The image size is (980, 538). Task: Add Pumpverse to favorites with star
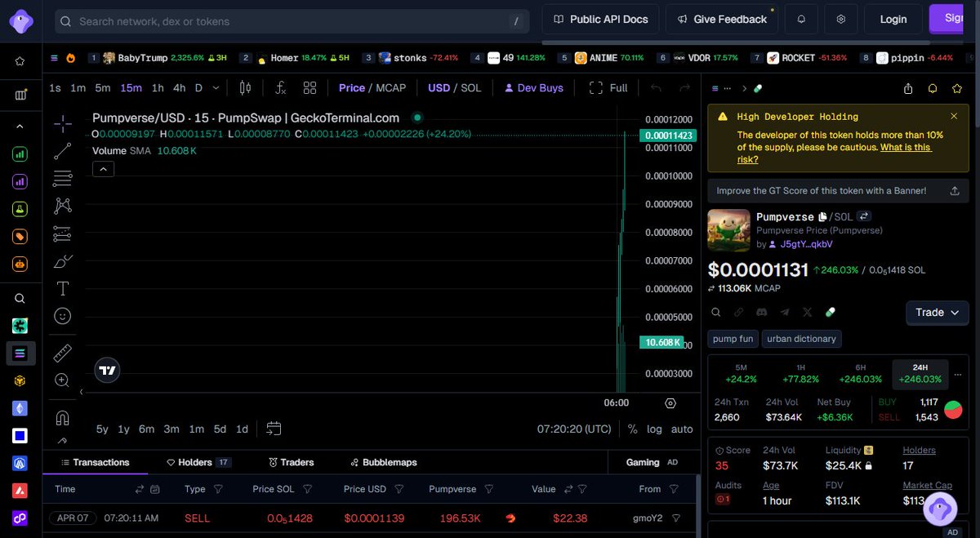click(x=956, y=88)
